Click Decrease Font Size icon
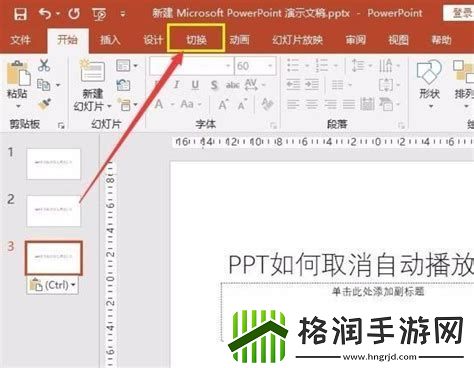Image resolution: width=474 pixels, height=368 pixels. pos(242,105)
